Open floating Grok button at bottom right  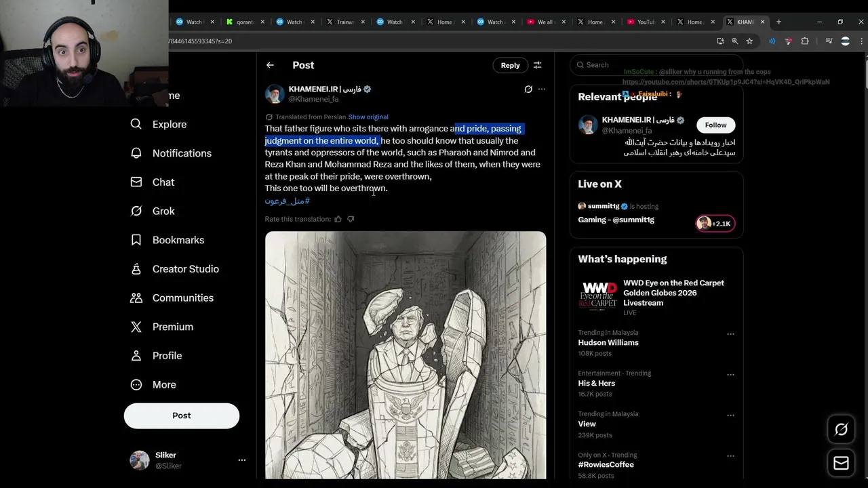click(x=841, y=429)
